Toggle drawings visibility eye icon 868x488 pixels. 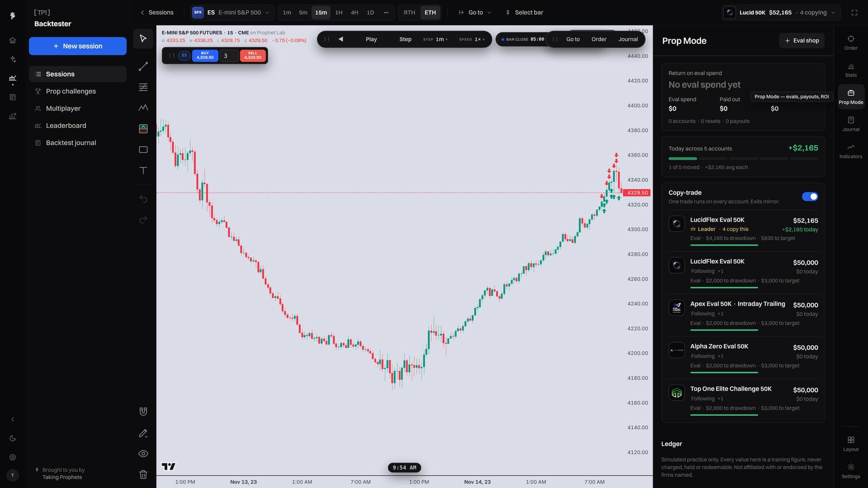pyautogui.click(x=143, y=454)
